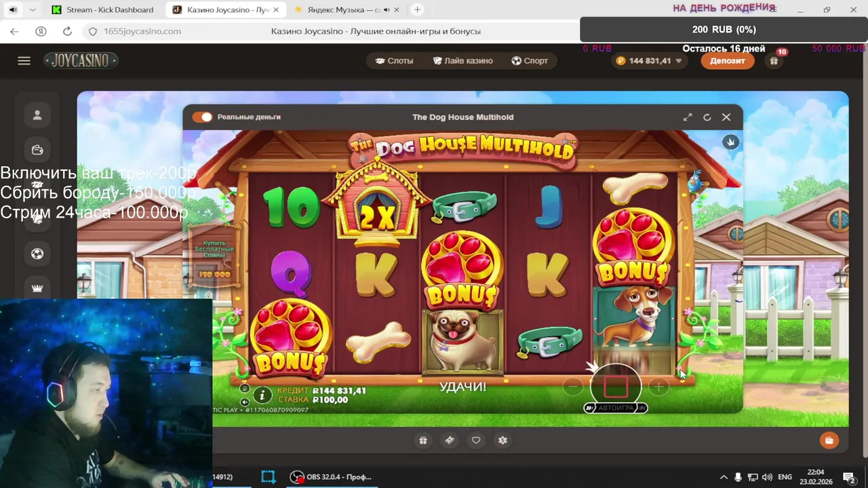Open the Автоигра autoplay button
This screenshot has width=868, height=488.
pos(616,407)
